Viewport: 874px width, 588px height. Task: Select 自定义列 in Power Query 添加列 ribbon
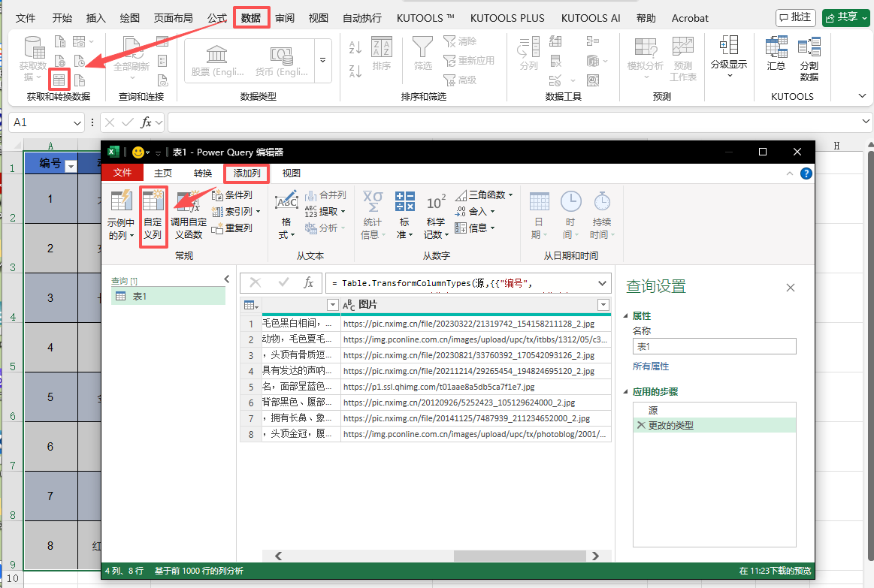point(153,214)
